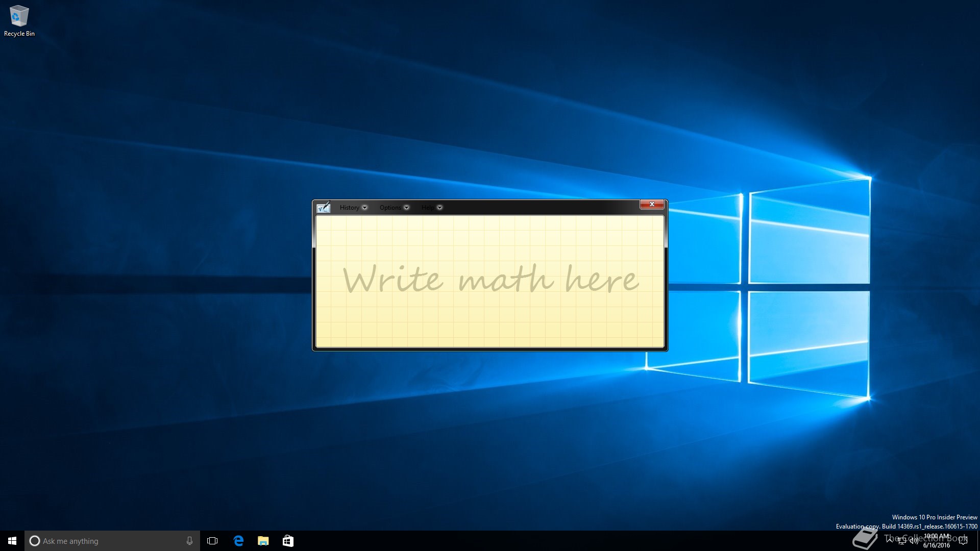Open the History menu
Viewport: 980px width, 551px height.
coord(349,208)
